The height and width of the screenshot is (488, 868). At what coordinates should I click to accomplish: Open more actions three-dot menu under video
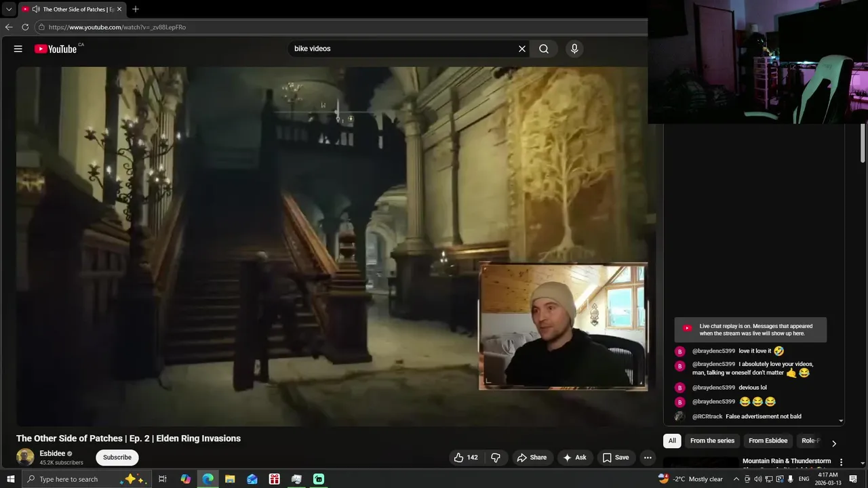(648, 457)
